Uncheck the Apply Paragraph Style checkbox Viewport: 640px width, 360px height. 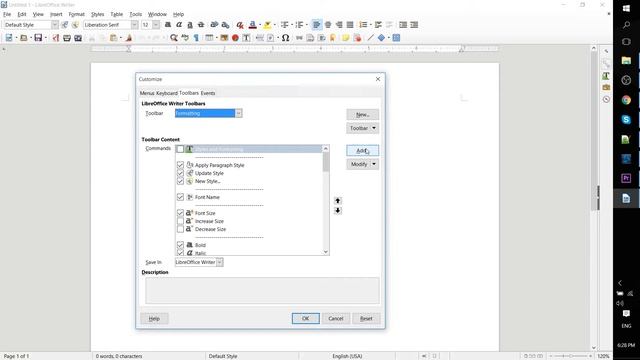click(180, 165)
